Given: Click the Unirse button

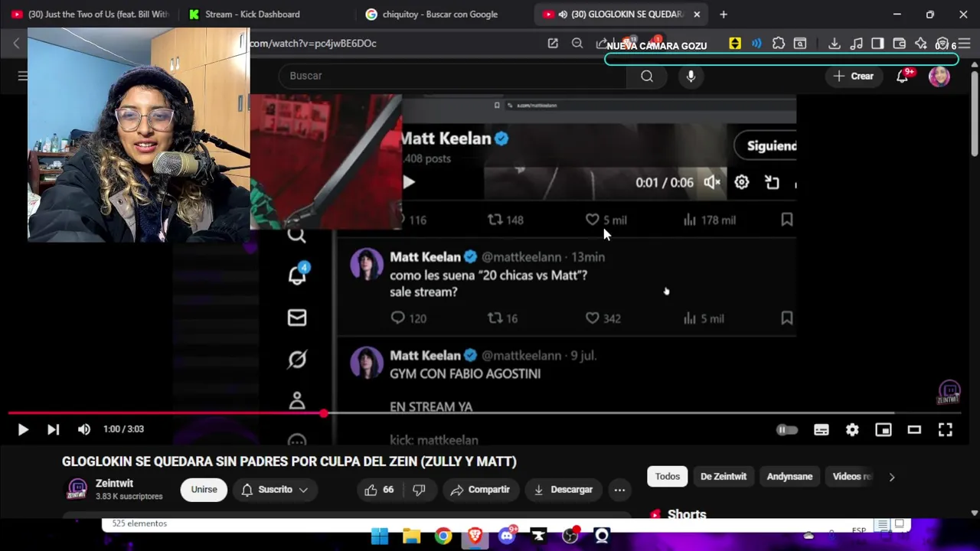Looking at the screenshot, I should [x=204, y=490].
